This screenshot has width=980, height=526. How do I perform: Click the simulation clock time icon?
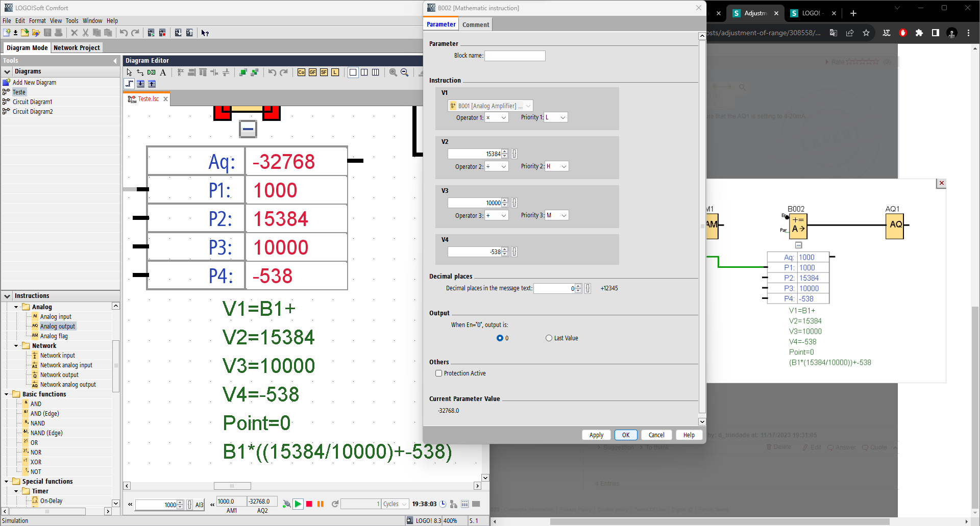pos(443,504)
